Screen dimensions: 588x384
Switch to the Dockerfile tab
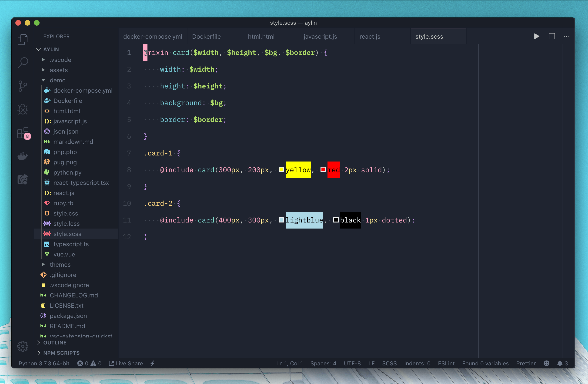(x=206, y=37)
